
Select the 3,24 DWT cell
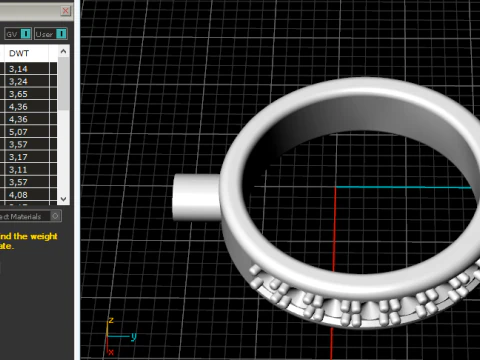26,82
